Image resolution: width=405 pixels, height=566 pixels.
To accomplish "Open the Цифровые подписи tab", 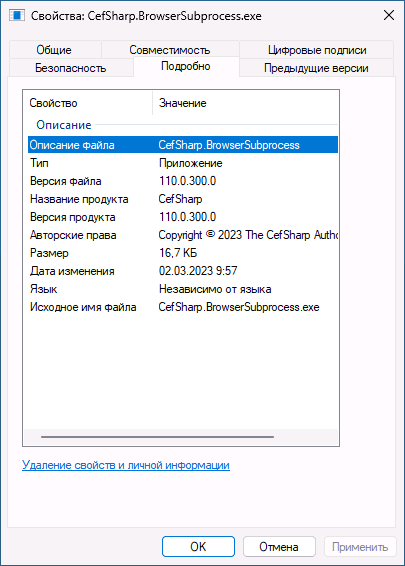I will pyautogui.click(x=317, y=49).
